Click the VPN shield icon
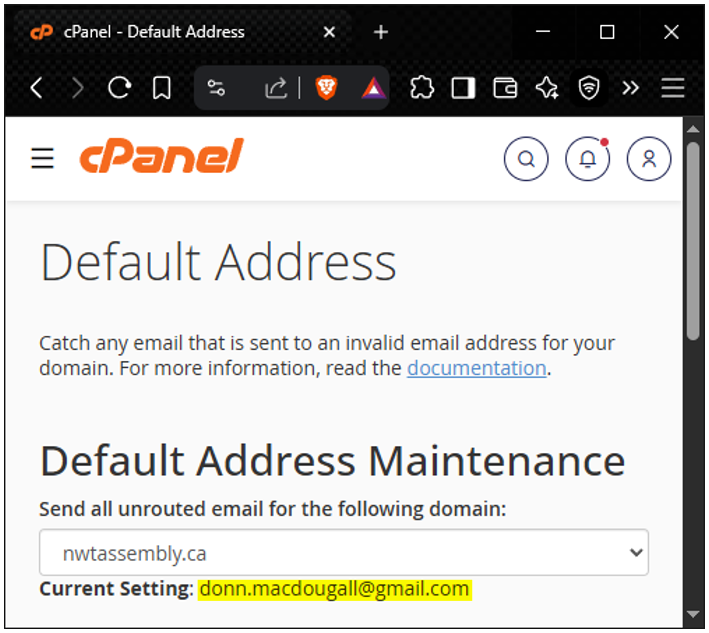The width and height of the screenshot is (709, 633). 589,88
